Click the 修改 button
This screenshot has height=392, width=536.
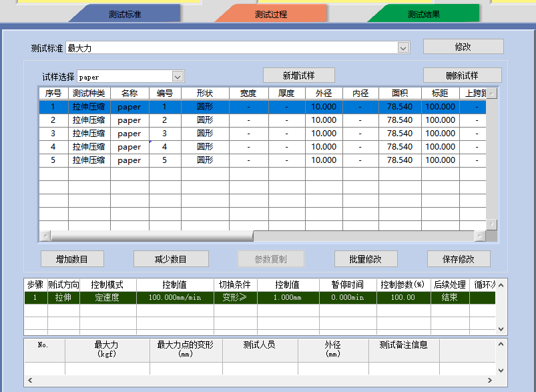point(463,47)
